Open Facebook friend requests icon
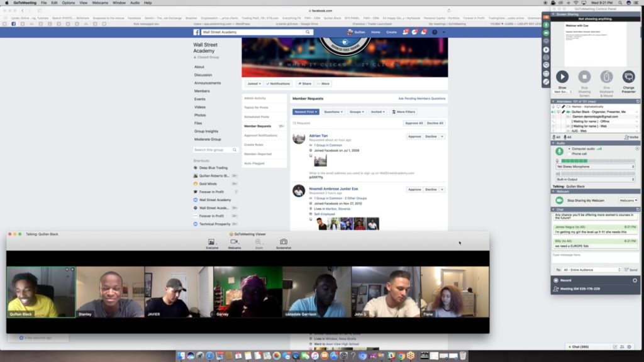This screenshot has width=644, height=362. point(405,32)
